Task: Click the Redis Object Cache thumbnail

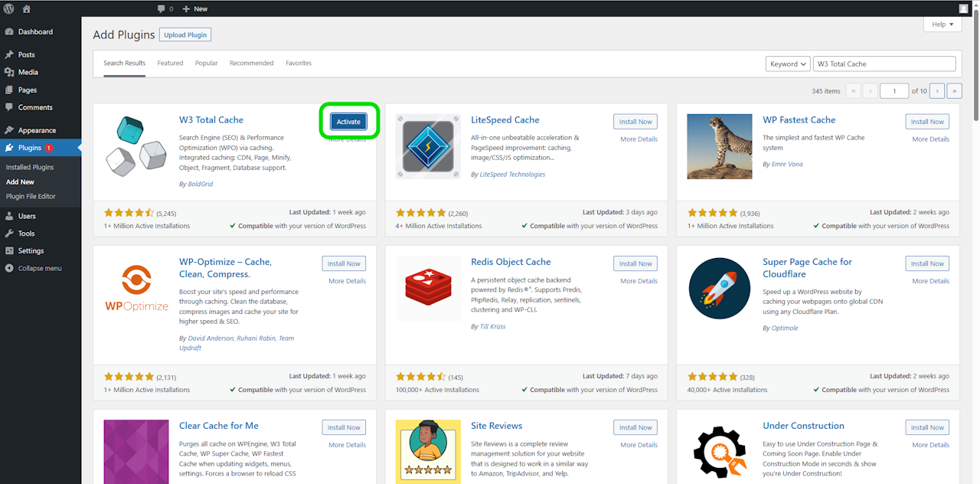Action: click(428, 289)
